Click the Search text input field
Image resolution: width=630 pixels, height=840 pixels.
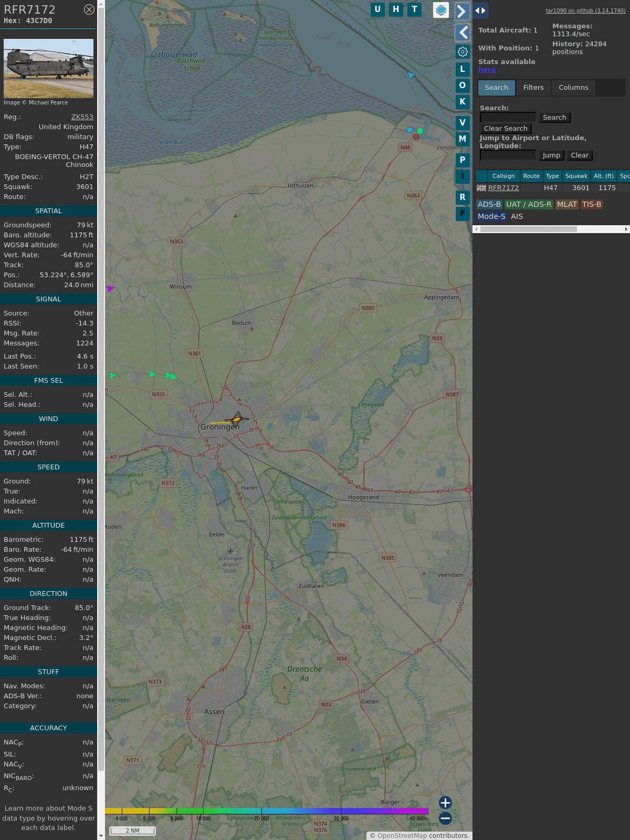click(508, 118)
